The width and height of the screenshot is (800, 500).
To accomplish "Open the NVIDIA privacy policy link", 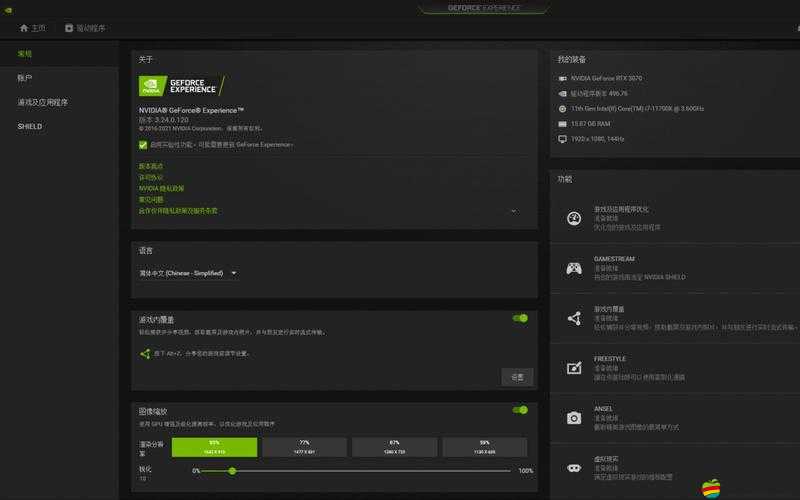I will 161,188.
